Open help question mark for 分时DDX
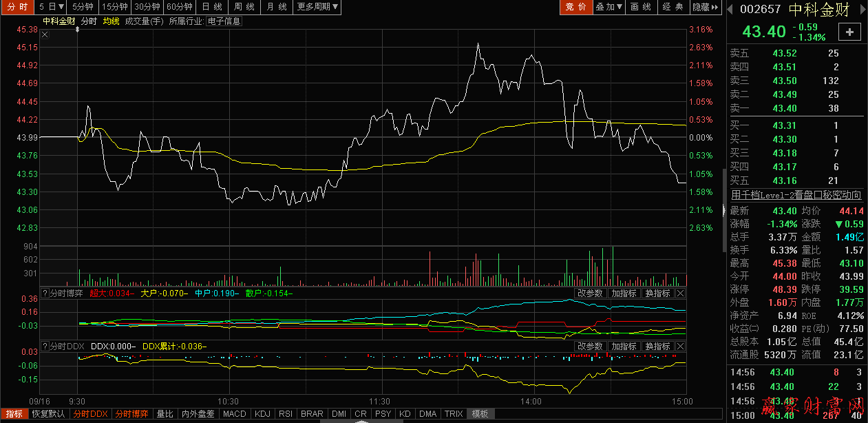The image size is (868, 423). click(x=45, y=346)
